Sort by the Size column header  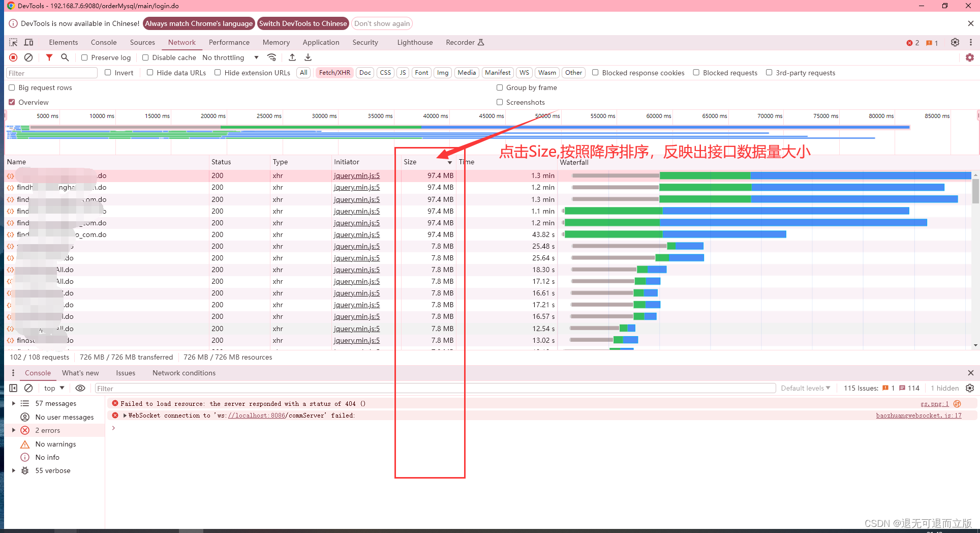point(427,162)
